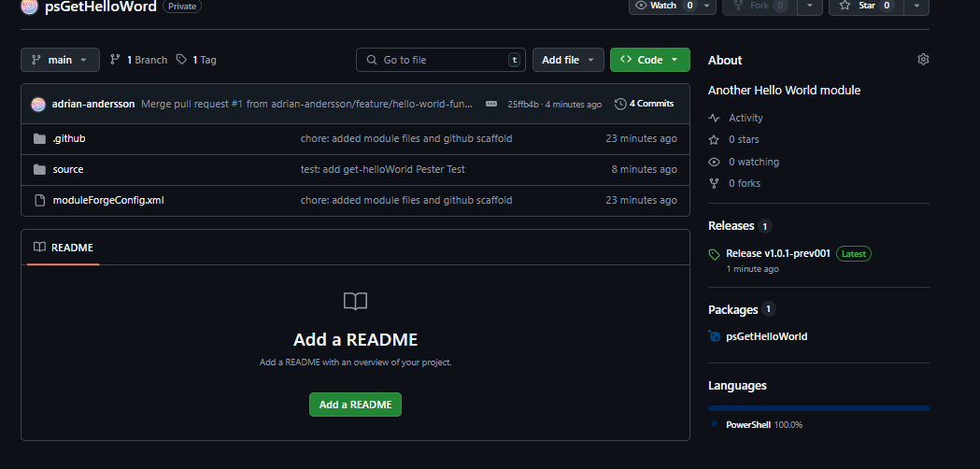The width and height of the screenshot is (980, 469).
Task: Click the commits history clock icon
Action: click(x=620, y=104)
